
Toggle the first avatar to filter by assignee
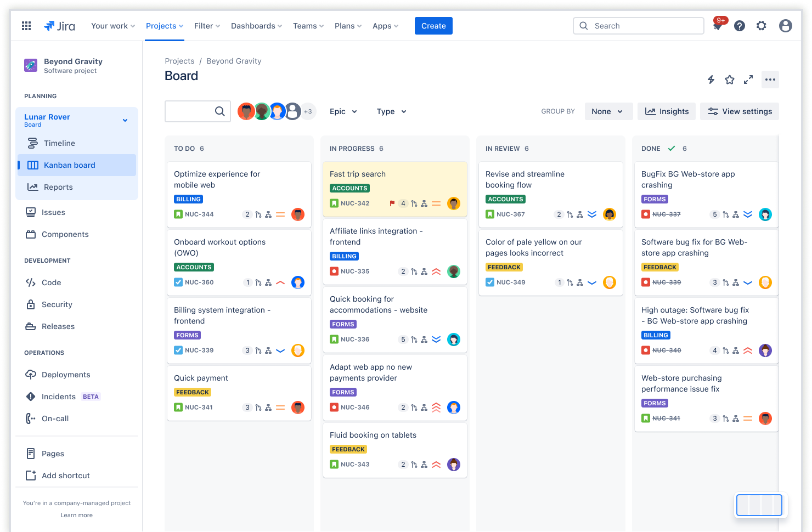click(x=246, y=111)
